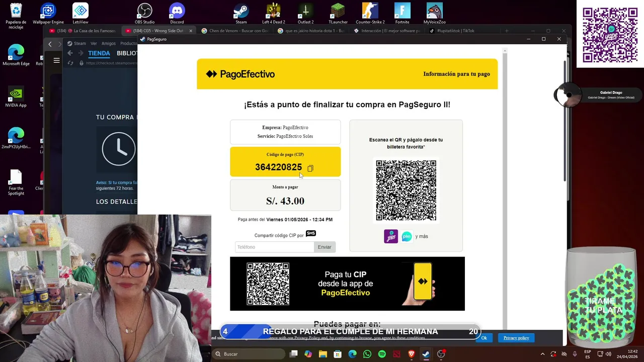Open the Steam menu in Steam window
Viewport: 644px width, 362px height.
click(x=77, y=43)
